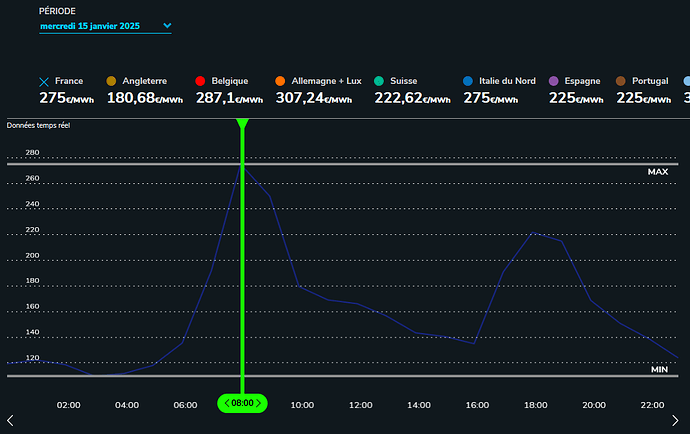Click the purple Espagne legend dot
Viewport: 690px width, 434px height.
point(554,81)
